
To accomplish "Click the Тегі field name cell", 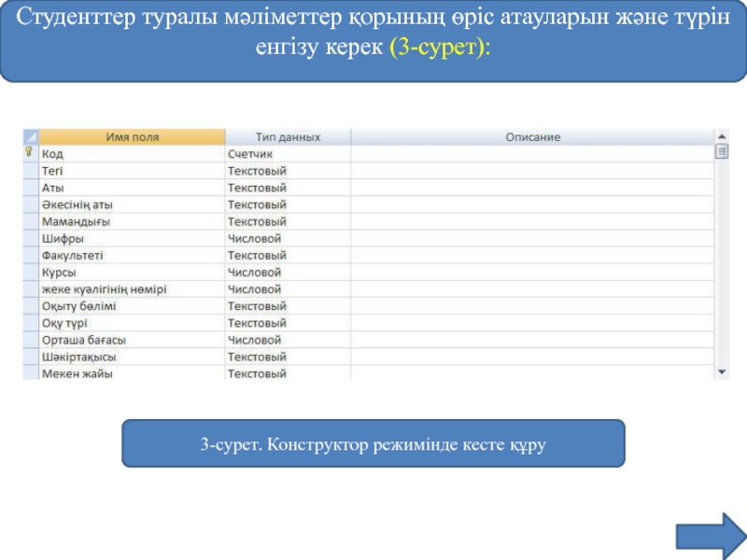I will (131, 171).
